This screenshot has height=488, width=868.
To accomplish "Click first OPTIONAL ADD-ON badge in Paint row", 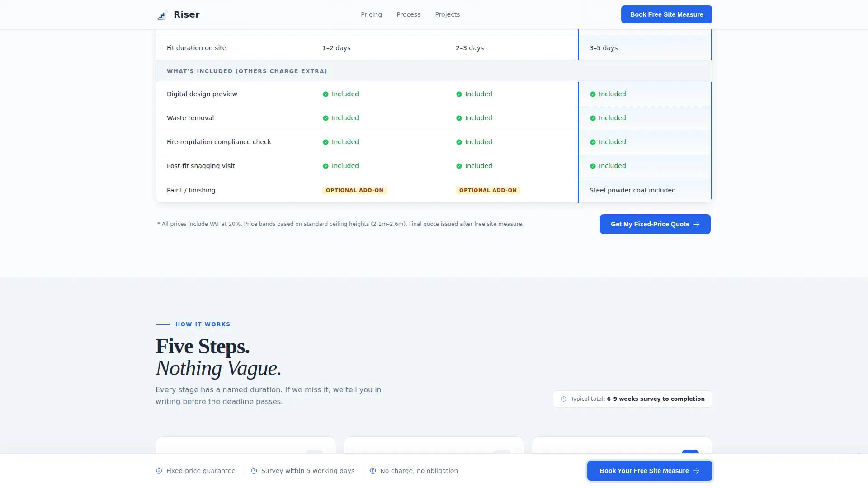I will (x=354, y=190).
